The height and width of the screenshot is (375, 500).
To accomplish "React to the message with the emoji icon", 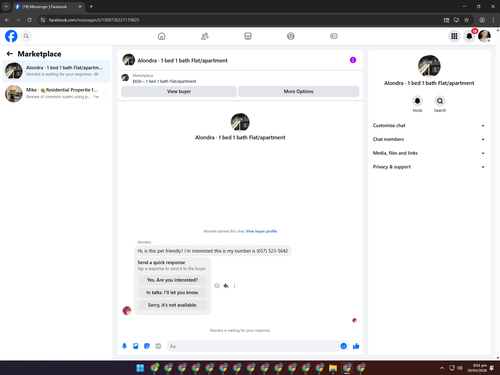I will click(x=217, y=286).
